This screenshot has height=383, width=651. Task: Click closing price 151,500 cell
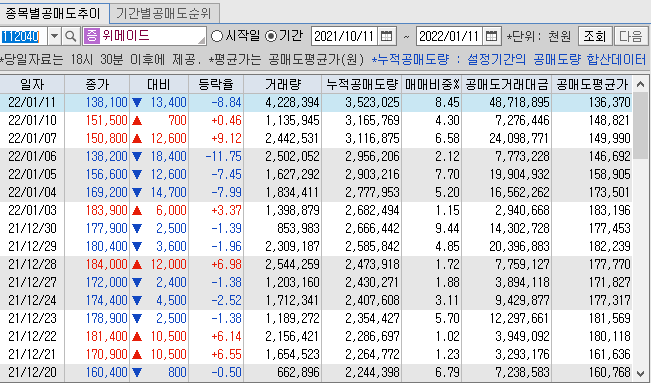[x=97, y=120]
